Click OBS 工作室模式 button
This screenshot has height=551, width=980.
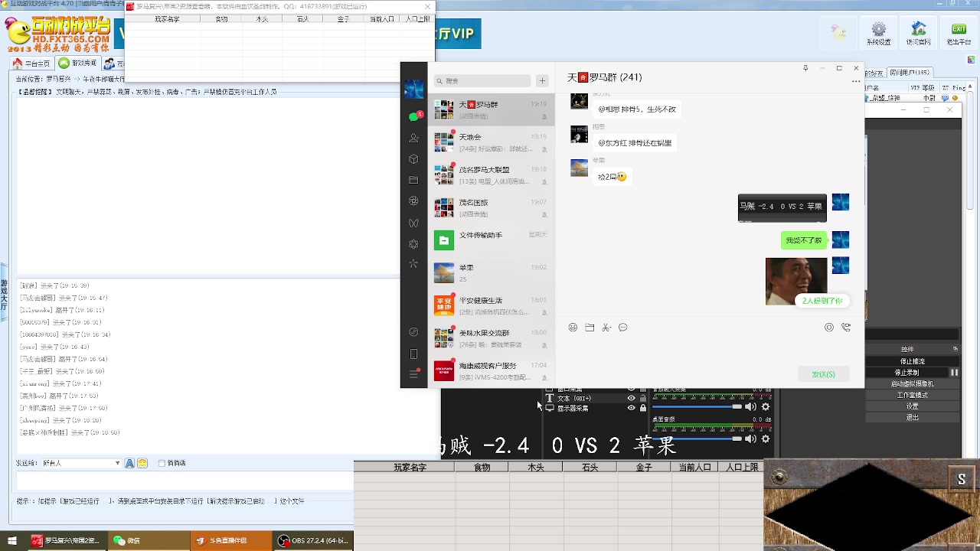click(911, 395)
